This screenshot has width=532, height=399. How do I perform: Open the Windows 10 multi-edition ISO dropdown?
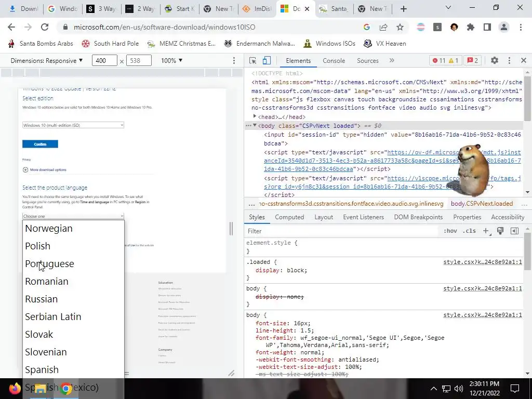pyautogui.click(x=73, y=125)
